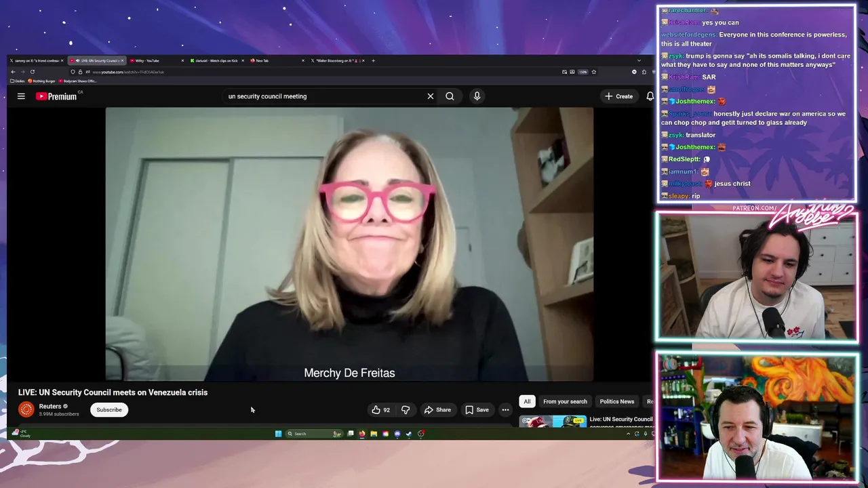Open the suggested live UN Security Council thumbnail
The image size is (868, 488).
[x=553, y=422]
